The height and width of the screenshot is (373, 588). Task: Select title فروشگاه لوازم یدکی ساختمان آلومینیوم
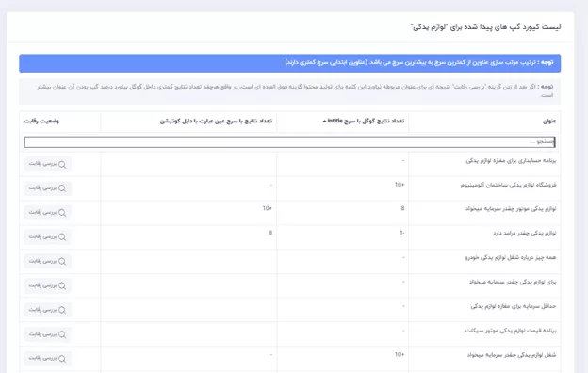[509, 185]
